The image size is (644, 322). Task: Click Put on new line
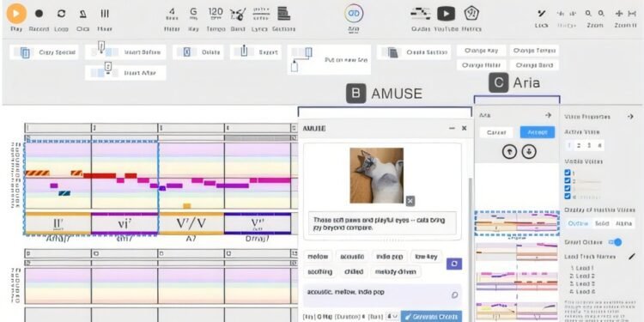pos(329,59)
